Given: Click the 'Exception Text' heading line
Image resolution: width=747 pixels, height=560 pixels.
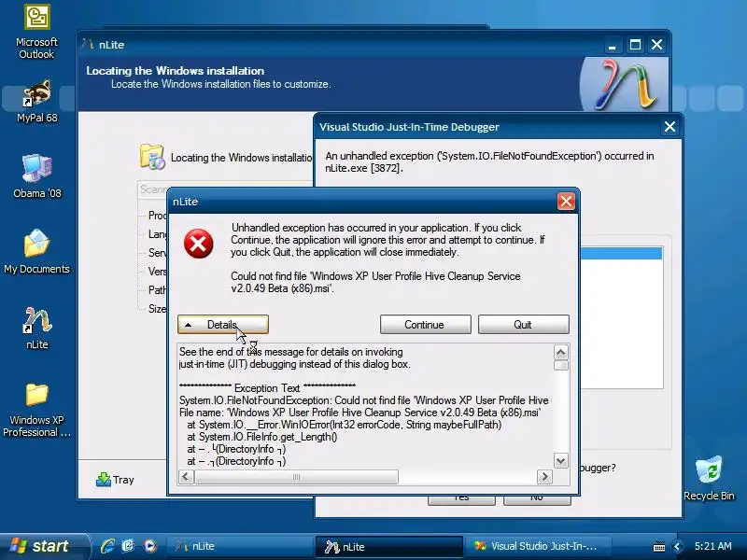Looking at the screenshot, I should (267, 387).
